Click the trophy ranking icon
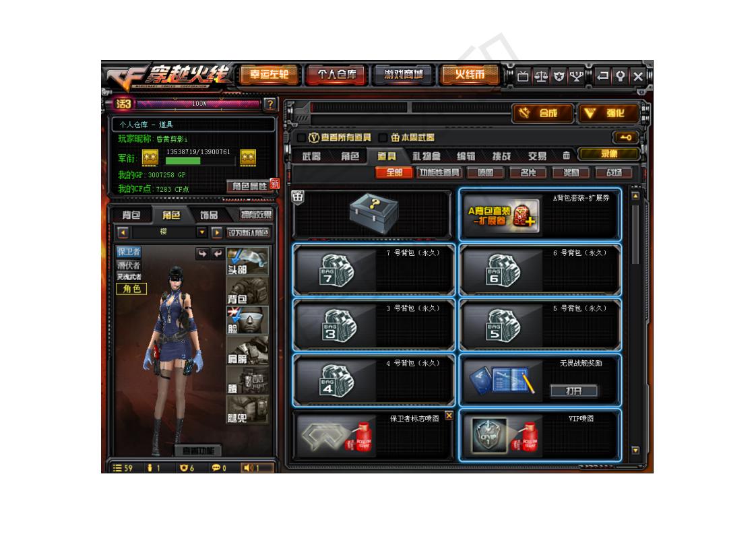This screenshot has height=534, width=756. (x=576, y=75)
